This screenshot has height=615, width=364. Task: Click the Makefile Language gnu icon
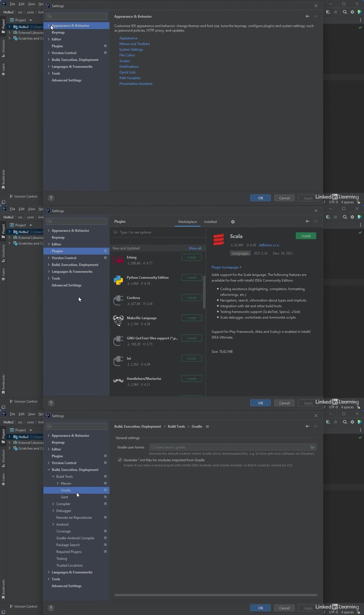pos(118,321)
